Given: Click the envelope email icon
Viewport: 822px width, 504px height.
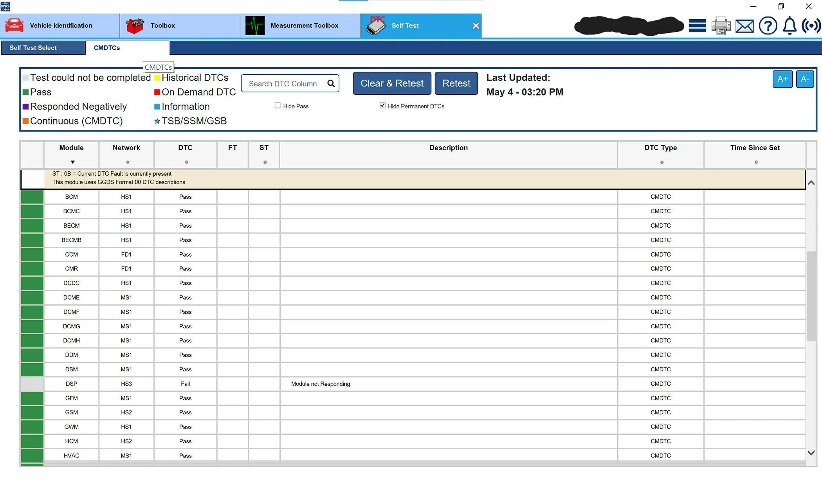Looking at the screenshot, I should 744,26.
